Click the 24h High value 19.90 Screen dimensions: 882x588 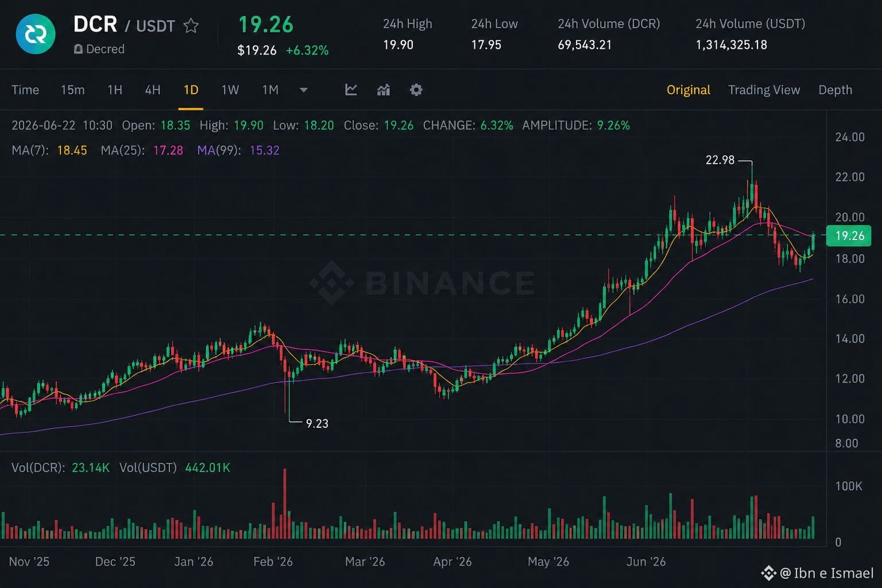coord(398,45)
